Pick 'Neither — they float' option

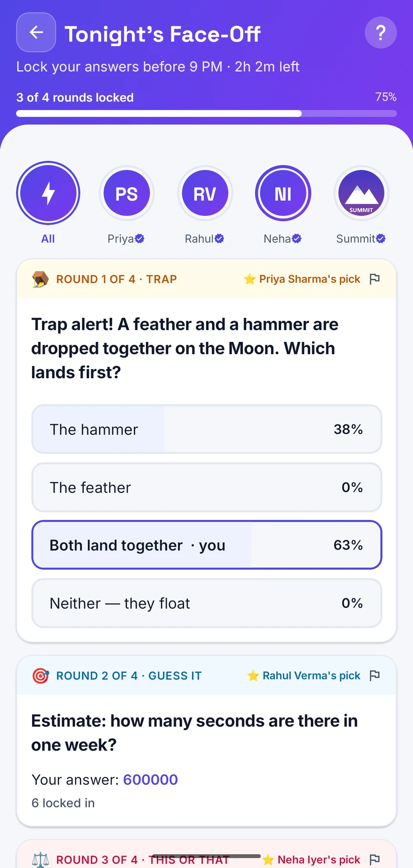206,603
